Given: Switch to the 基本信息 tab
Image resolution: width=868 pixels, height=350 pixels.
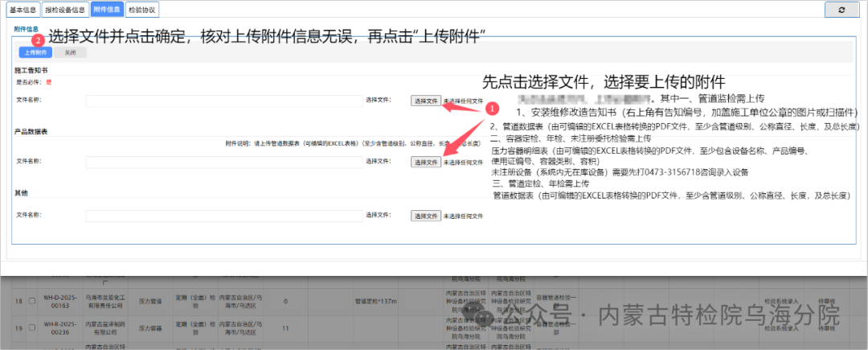Looking at the screenshot, I should click(x=23, y=10).
